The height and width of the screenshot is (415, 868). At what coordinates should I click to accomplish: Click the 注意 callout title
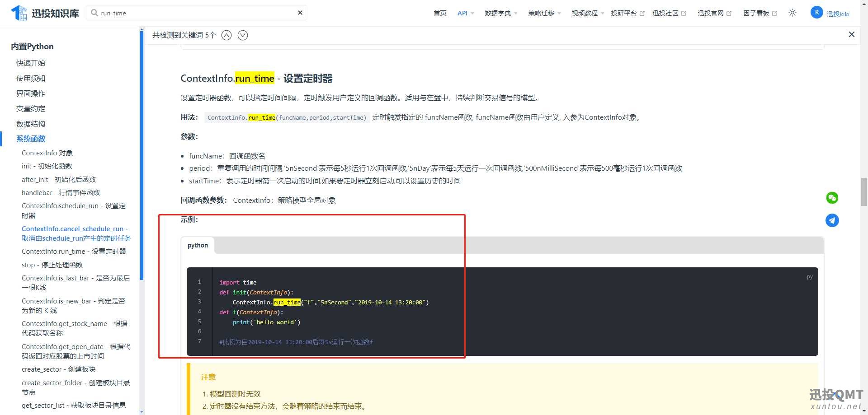pyautogui.click(x=208, y=377)
